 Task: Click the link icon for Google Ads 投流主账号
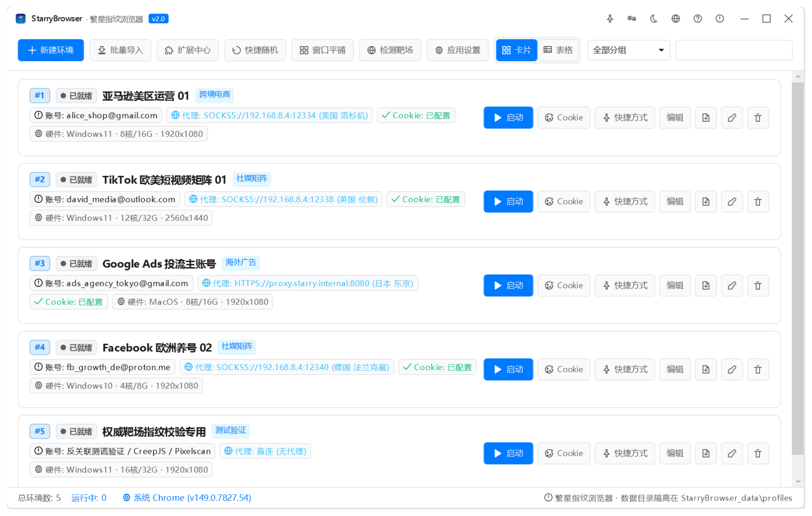pyautogui.click(x=732, y=286)
